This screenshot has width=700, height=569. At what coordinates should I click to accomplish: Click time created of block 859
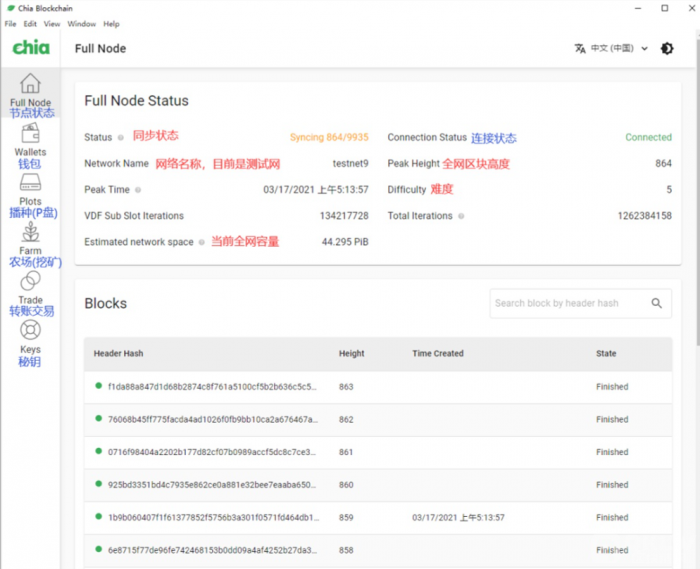(458, 518)
